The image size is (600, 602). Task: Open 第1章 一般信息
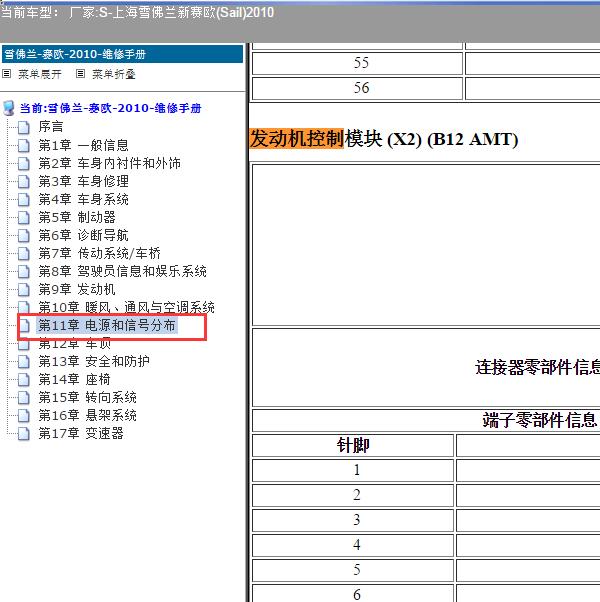point(83,145)
